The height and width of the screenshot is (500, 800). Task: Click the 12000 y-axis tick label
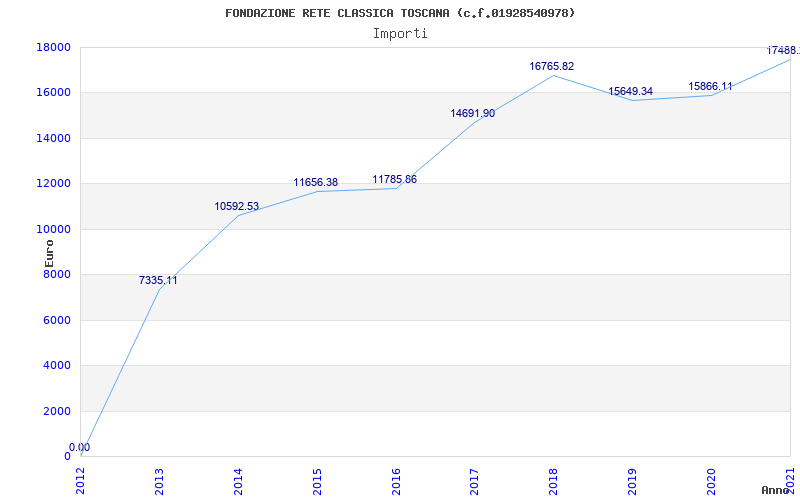point(53,184)
